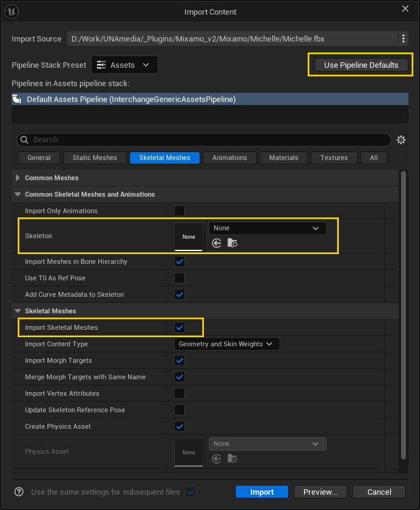Switch to the Animations tab
The width and height of the screenshot is (420, 510).
pyautogui.click(x=230, y=158)
